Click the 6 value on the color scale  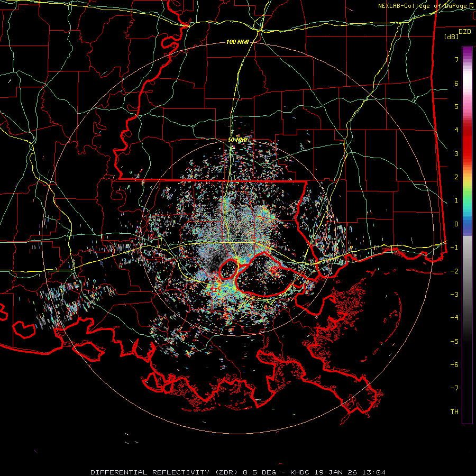click(456, 83)
